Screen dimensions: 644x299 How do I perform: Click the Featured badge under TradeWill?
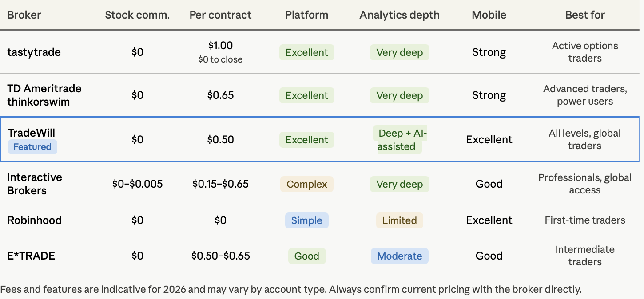point(32,147)
